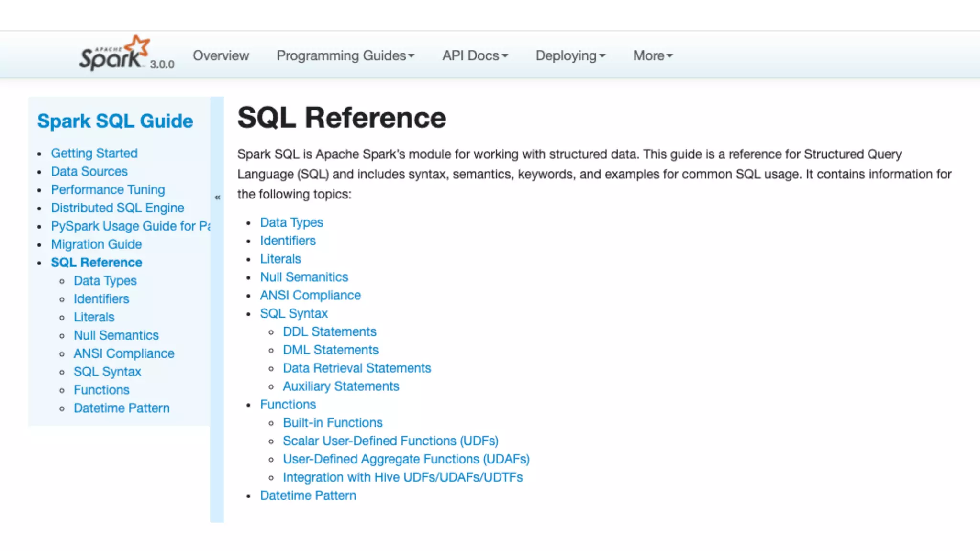The image size is (980, 551).
Task: Click Migration Guide in the sidebar
Action: click(x=96, y=244)
